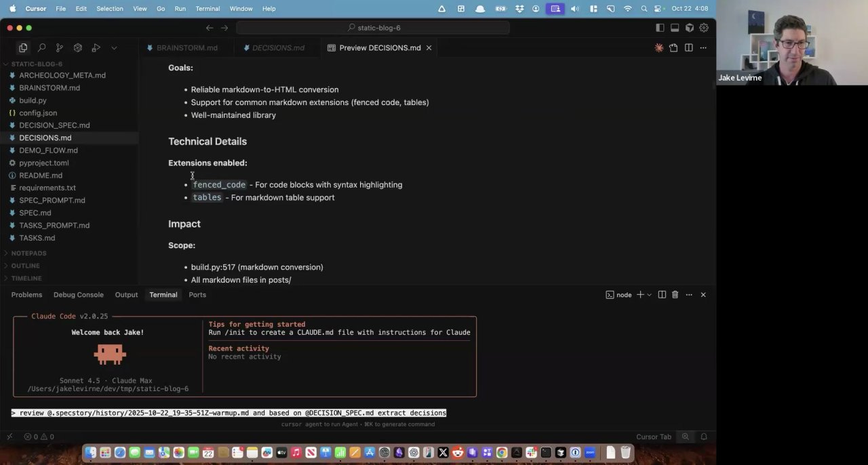Screen dimensions: 868x465
Task: Close the Preview DECISIONS.md tab
Action: (x=429, y=47)
